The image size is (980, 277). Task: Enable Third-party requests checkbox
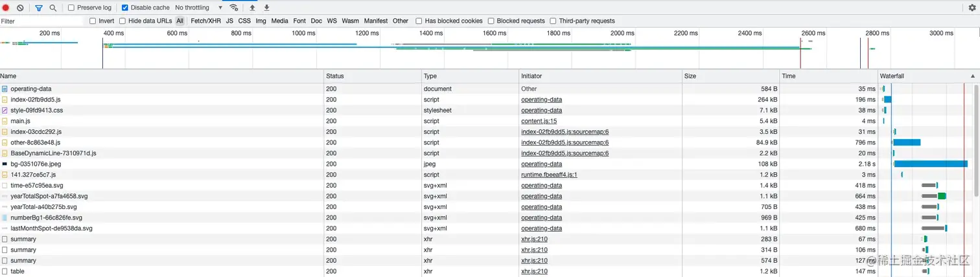coord(553,21)
